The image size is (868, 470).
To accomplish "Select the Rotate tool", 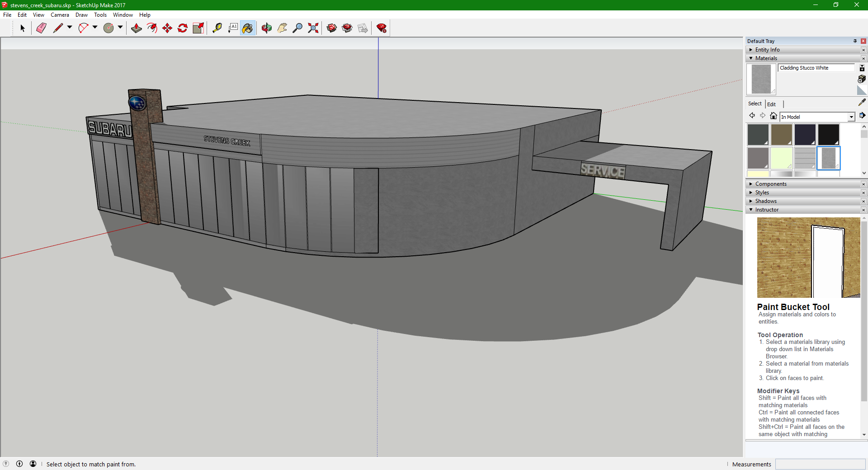I will tap(183, 28).
